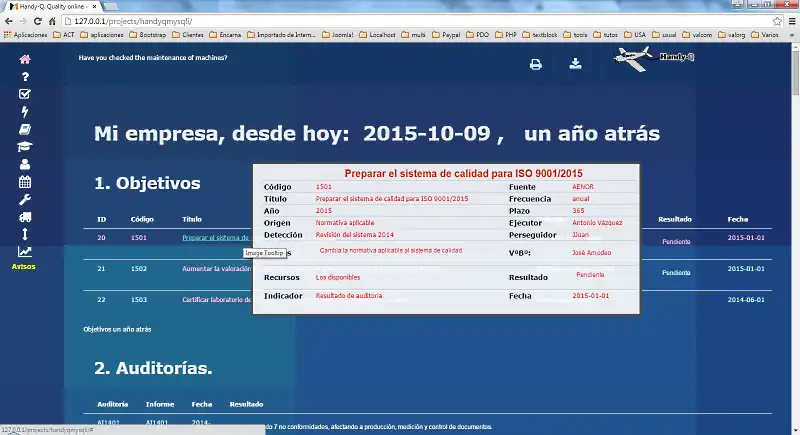
Task: Click the Handy-Q airplane logo
Action: 654,59
